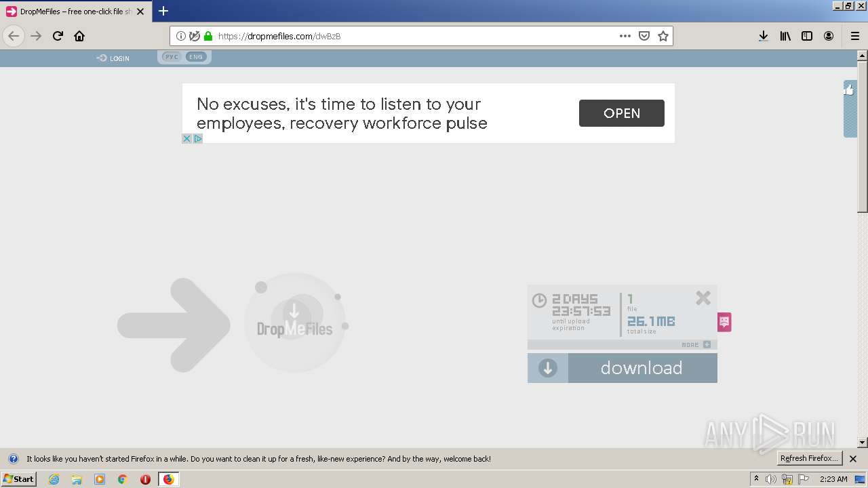
Task: Open the Windows Start menu
Action: pyautogui.click(x=19, y=479)
